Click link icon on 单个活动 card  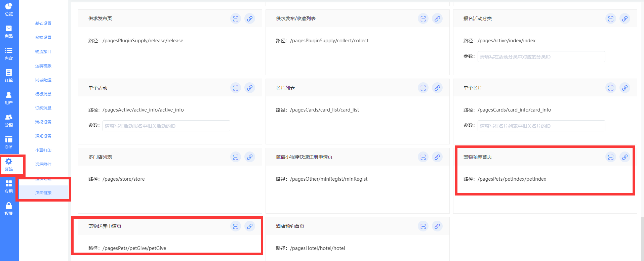pyautogui.click(x=250, y=88)
